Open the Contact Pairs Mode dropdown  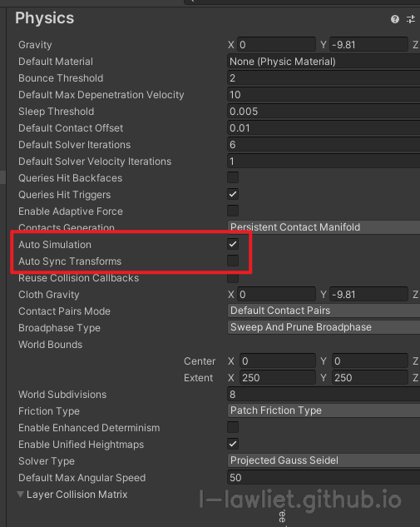coord(324,311)
